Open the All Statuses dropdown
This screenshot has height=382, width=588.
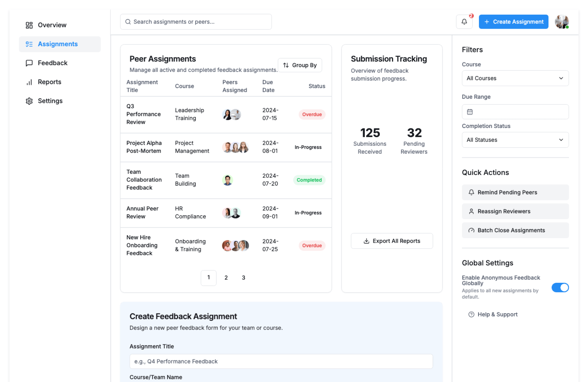pyautogui.click(x=515, y=140)
